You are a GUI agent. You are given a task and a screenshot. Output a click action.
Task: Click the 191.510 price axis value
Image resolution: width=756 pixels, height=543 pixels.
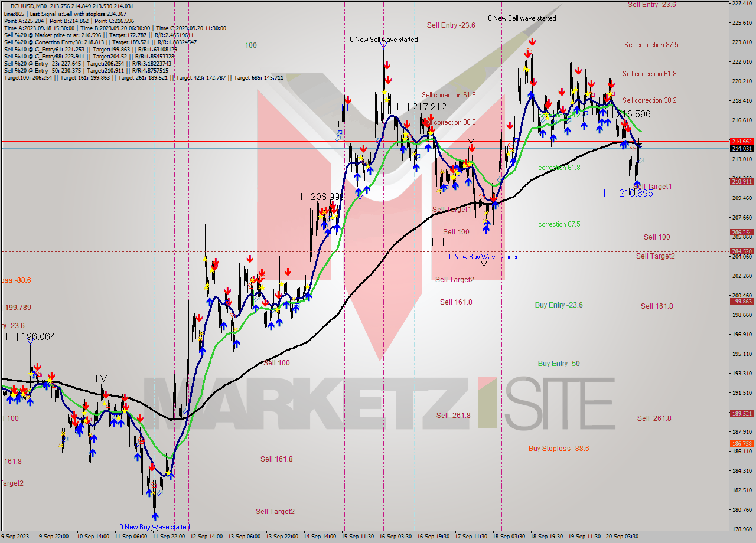point(742,393)
